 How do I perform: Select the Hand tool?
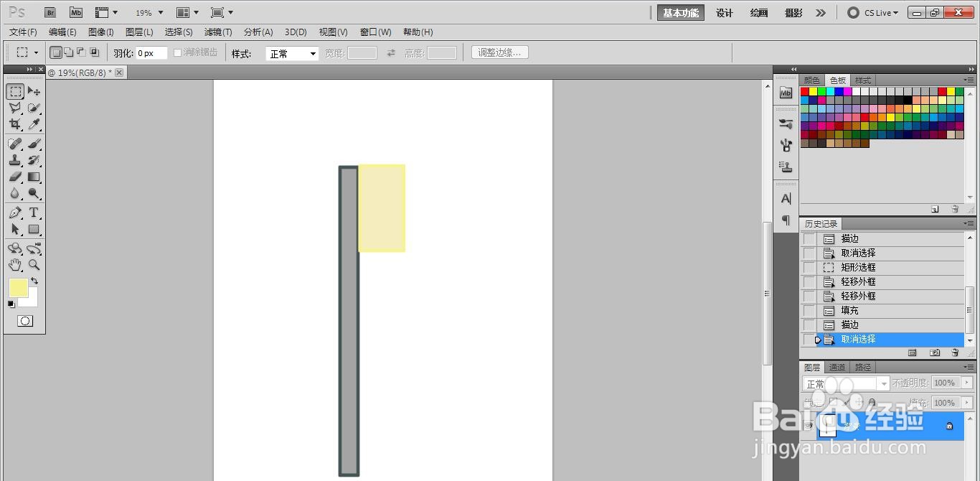pyautogui.click(x=15, y=265)
